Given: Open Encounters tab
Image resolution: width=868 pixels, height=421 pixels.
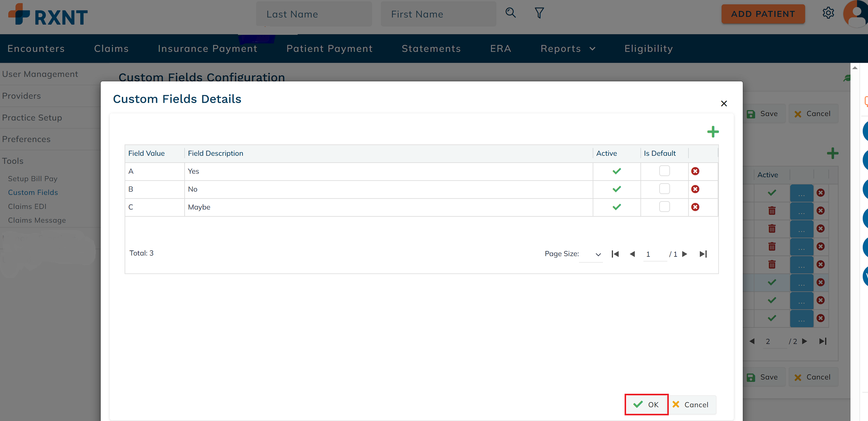Looking at the screenshot, I should 36,49.
